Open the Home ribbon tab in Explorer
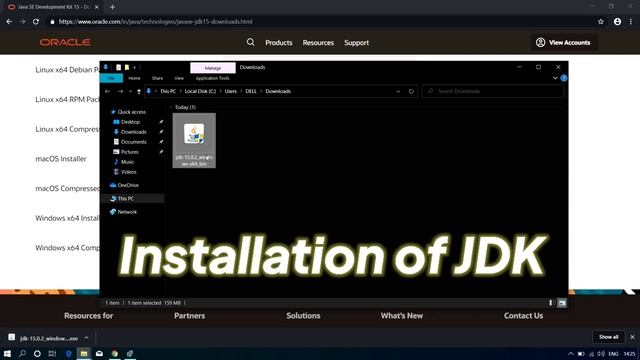This screenshot has width=640, height=360. (x=134, y=78)
